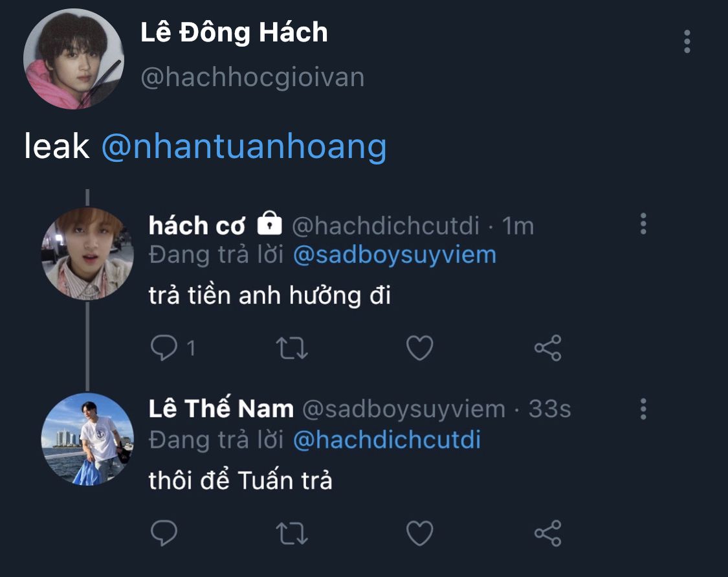Open @sadboysuyviem reply mention link
The width and height of the screenshot is (728, 577).
pos(394,255)
